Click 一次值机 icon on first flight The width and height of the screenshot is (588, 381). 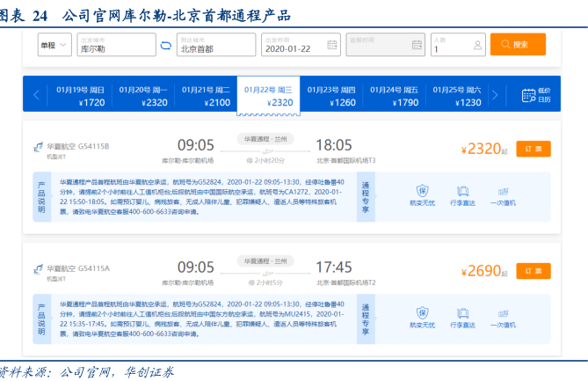click(x=503, y=191)
